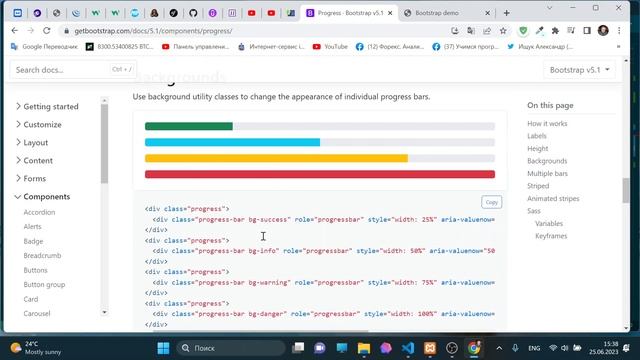Open the Card docs link
Screen dimensions: 640x360
pos(31,299)
